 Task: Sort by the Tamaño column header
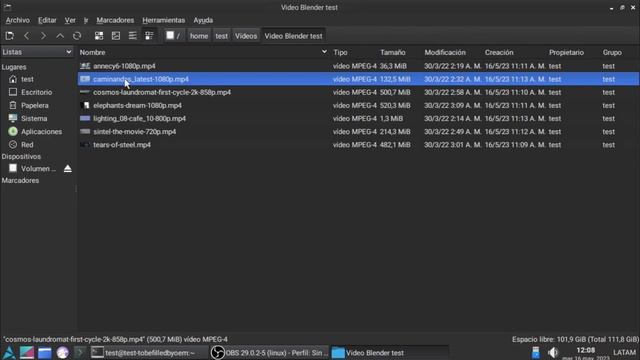[393, 52]
